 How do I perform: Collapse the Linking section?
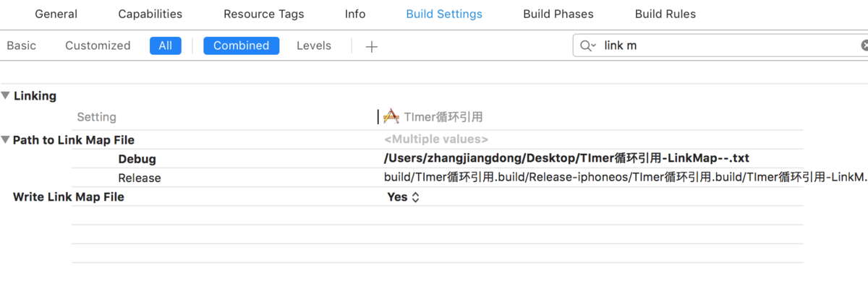point(6,95)
